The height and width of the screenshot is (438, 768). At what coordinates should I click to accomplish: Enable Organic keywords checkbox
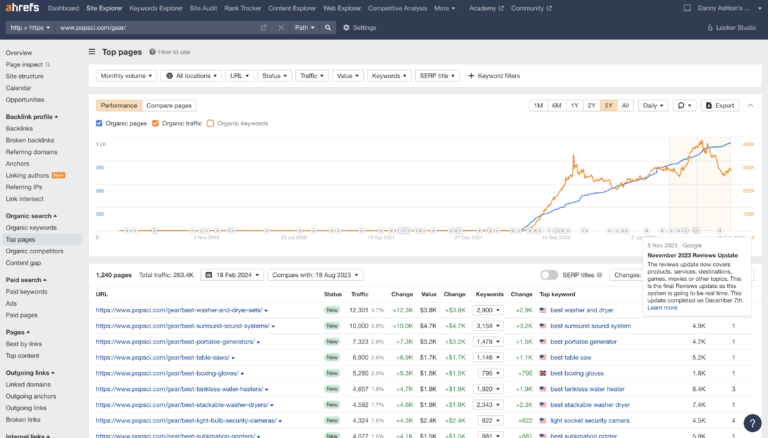210,123
